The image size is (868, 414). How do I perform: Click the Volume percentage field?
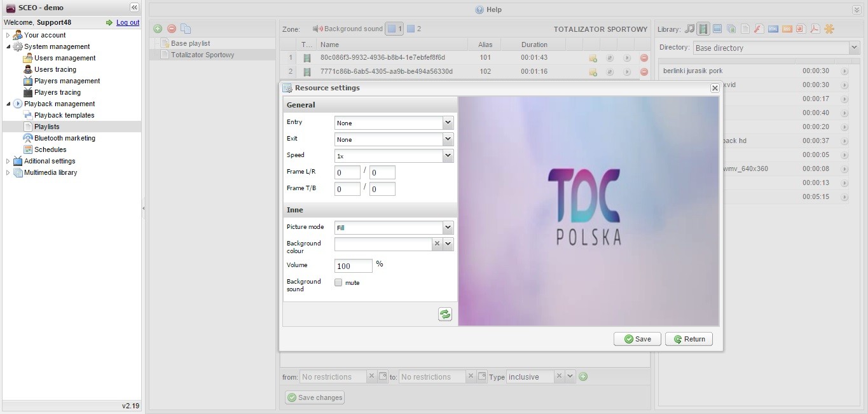[354, 265]
